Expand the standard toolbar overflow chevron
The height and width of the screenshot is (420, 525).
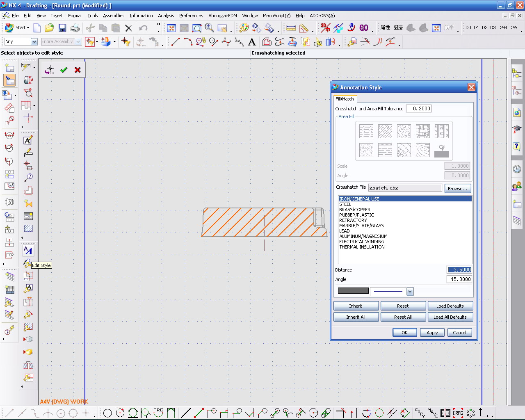point(159,25)
